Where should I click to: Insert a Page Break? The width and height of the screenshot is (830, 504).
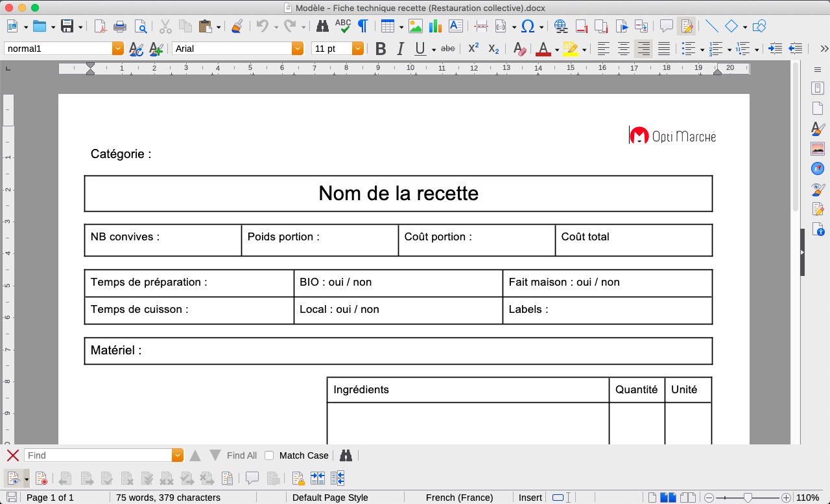pyautogui.click(x=480, y=26)
